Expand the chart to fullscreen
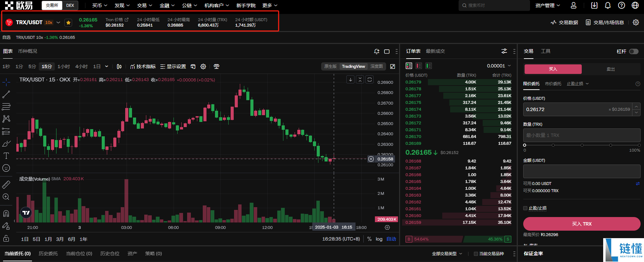The width and height of the screenshot is (644, 262). click(393, 66)
